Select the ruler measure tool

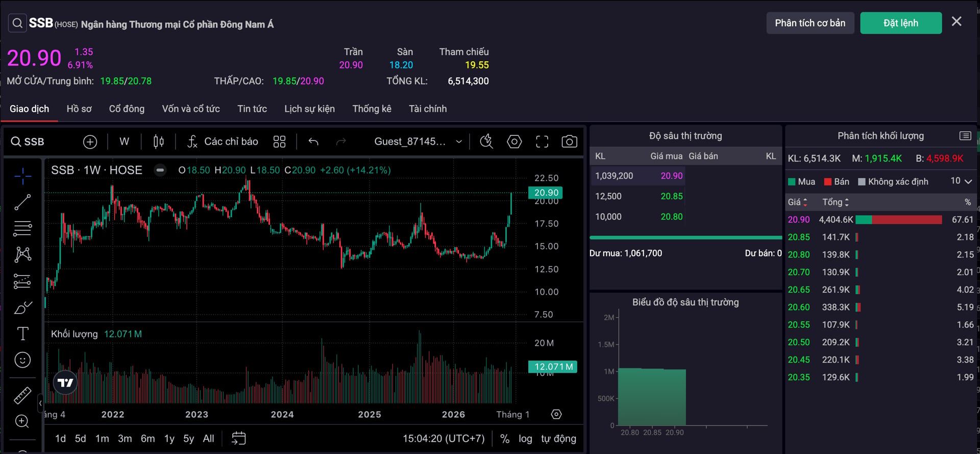pos(22,395)
